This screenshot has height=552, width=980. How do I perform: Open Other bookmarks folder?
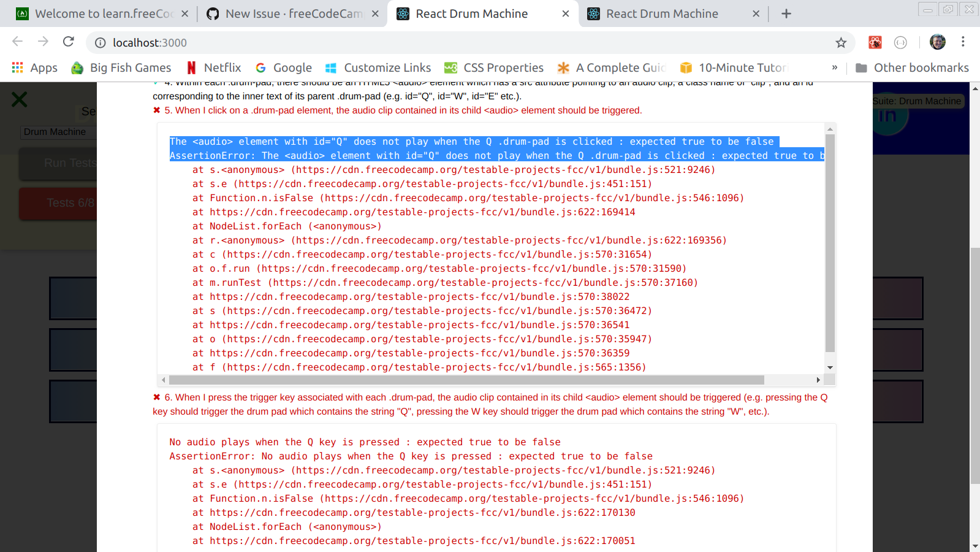[x=912, y=67]
